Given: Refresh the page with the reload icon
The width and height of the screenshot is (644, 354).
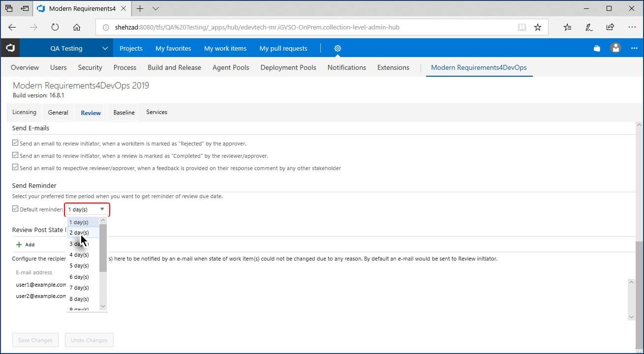Looking at the screenshot, I should point(55,28).
